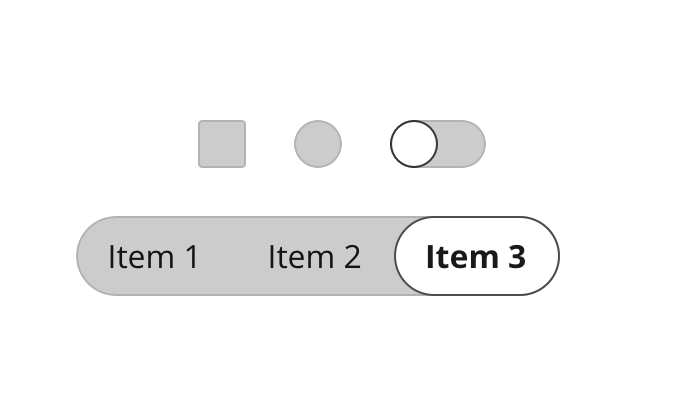This screenshot has width=684, height=400.
Task: Click the white knob of the switch
Action: (x=414, y=144)
